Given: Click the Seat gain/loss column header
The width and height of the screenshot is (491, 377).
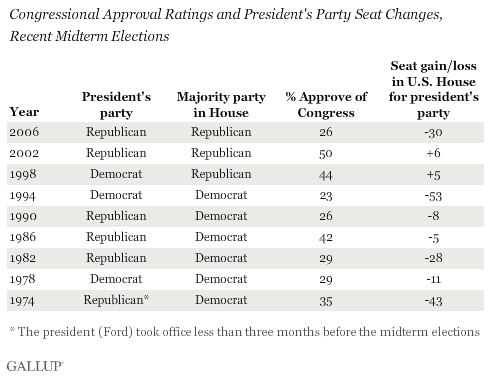Looking at the screenshot, I should 433,89.
